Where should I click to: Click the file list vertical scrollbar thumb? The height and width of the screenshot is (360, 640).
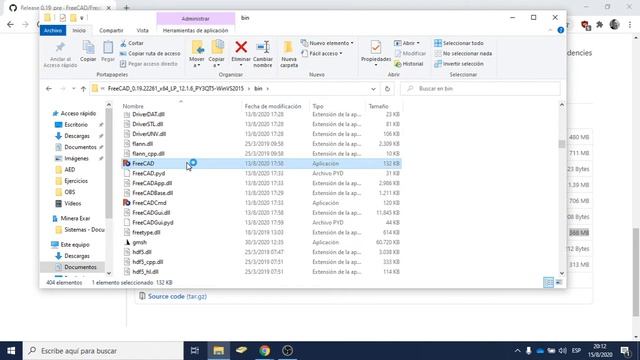pyautogui.click(x=562, y=144)
